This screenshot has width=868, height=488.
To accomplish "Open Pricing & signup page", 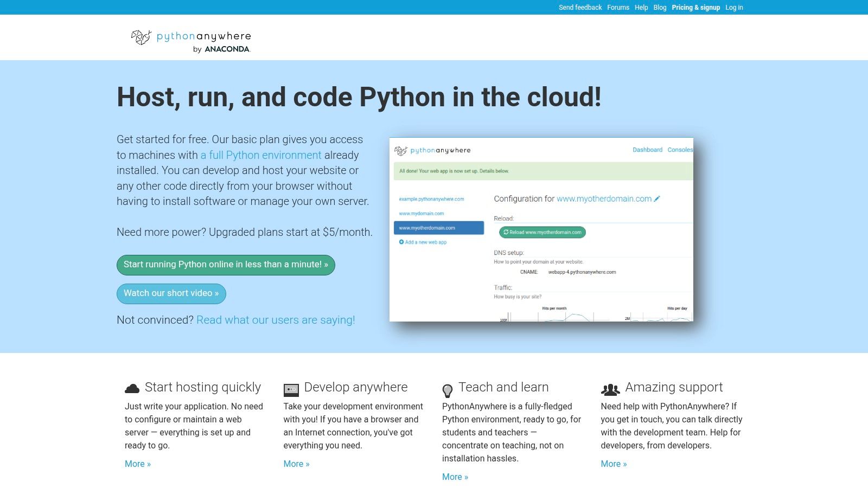I will coord(695,8).
